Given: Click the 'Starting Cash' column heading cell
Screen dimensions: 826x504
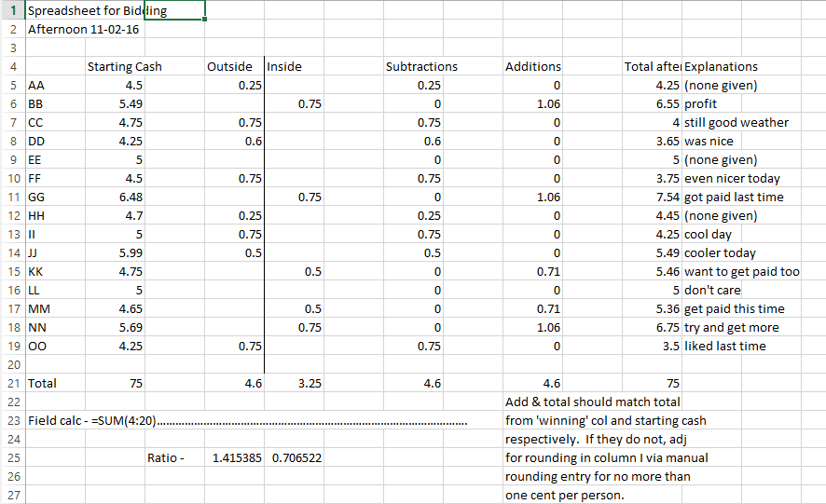Looking at the screenshot, I should click(124, 67).
